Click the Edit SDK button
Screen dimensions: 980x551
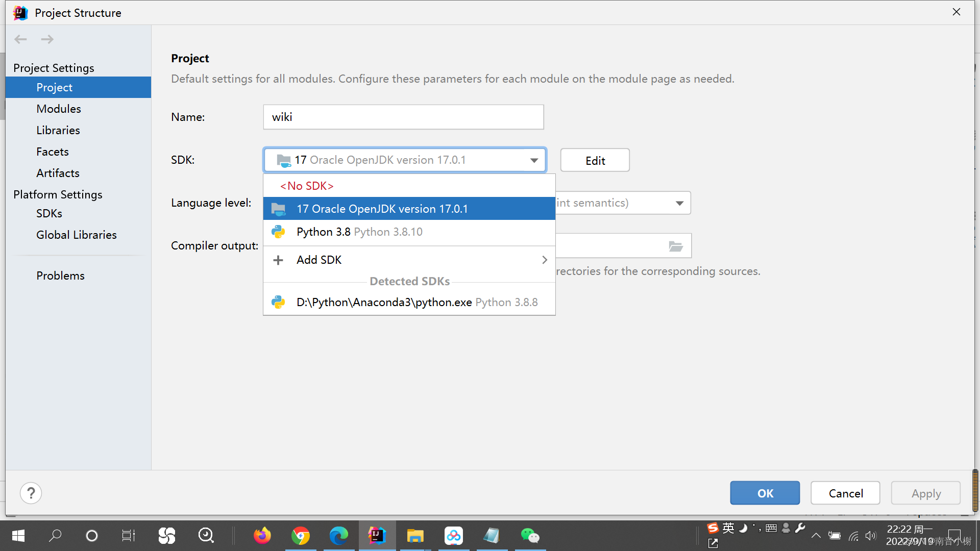pos(595,160)
